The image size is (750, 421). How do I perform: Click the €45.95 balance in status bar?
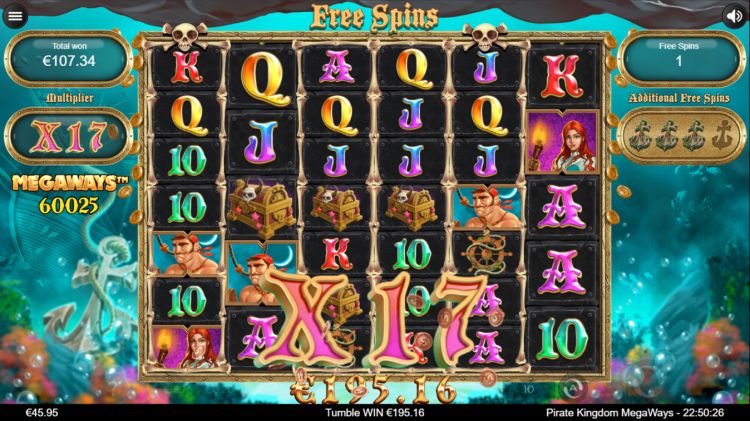click(42, 412)
